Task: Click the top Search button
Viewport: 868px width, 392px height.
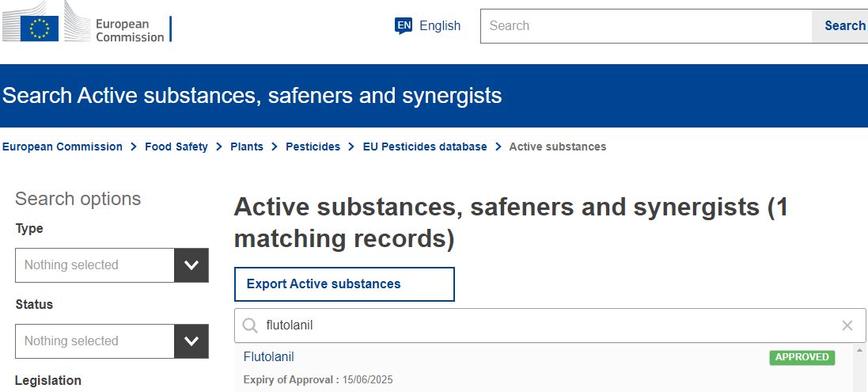Action: [841, 26]
